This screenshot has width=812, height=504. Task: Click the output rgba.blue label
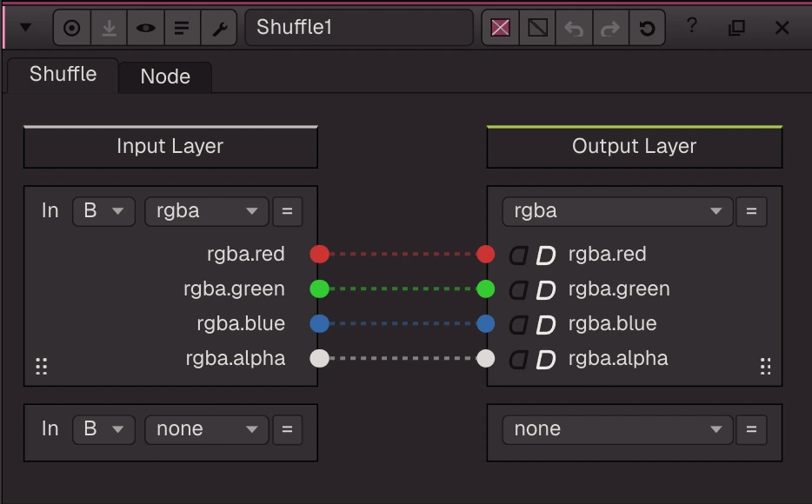point(612,324)
